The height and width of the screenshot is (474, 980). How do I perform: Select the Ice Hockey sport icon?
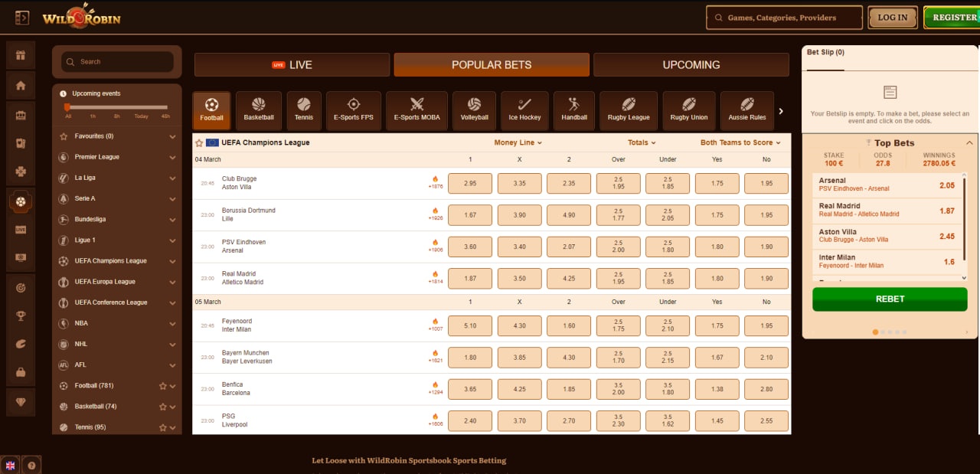coord(524,111)
